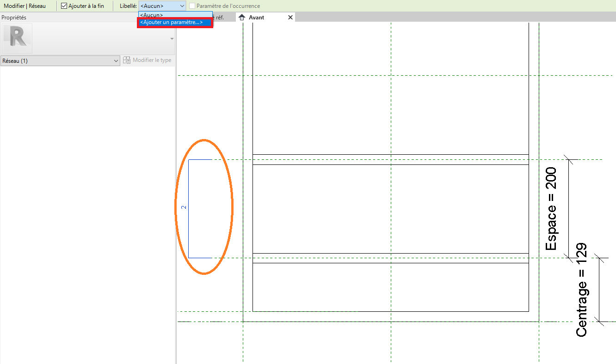Choose <Ajouter un paramètre...> from the list
The width and height of the screenshot is (616, 364).
[175, 22]
